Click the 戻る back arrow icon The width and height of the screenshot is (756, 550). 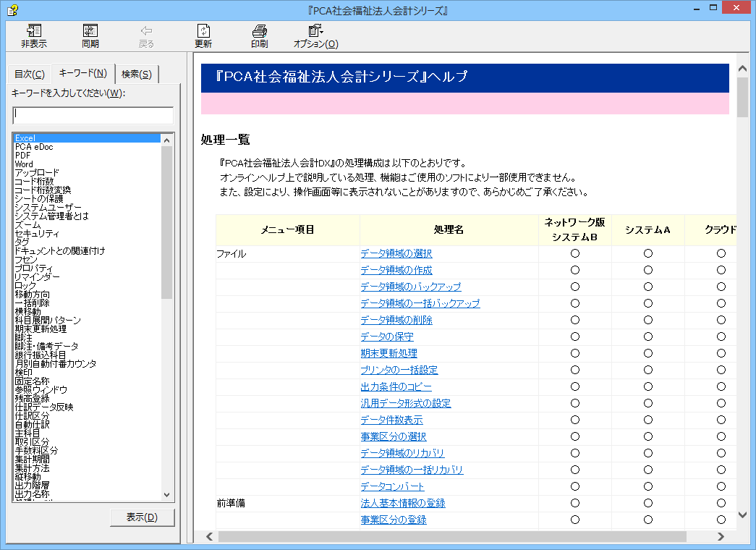[x=146, y=31]
